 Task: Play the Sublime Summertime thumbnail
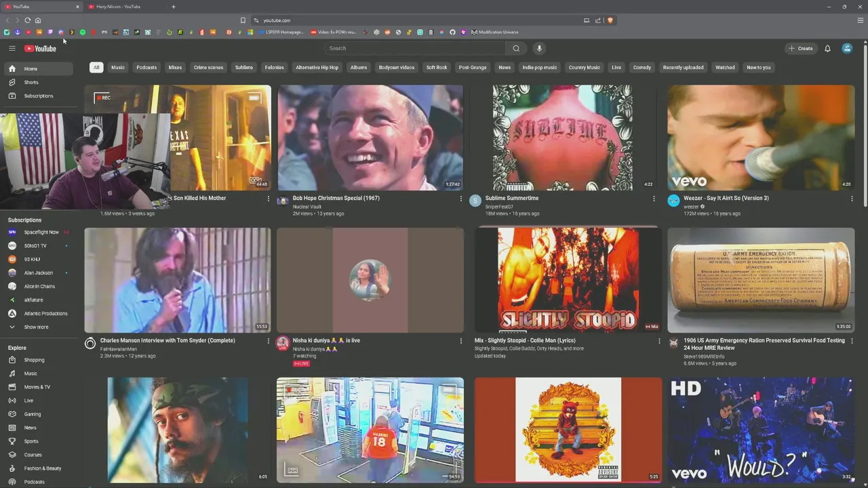[563, 138]
